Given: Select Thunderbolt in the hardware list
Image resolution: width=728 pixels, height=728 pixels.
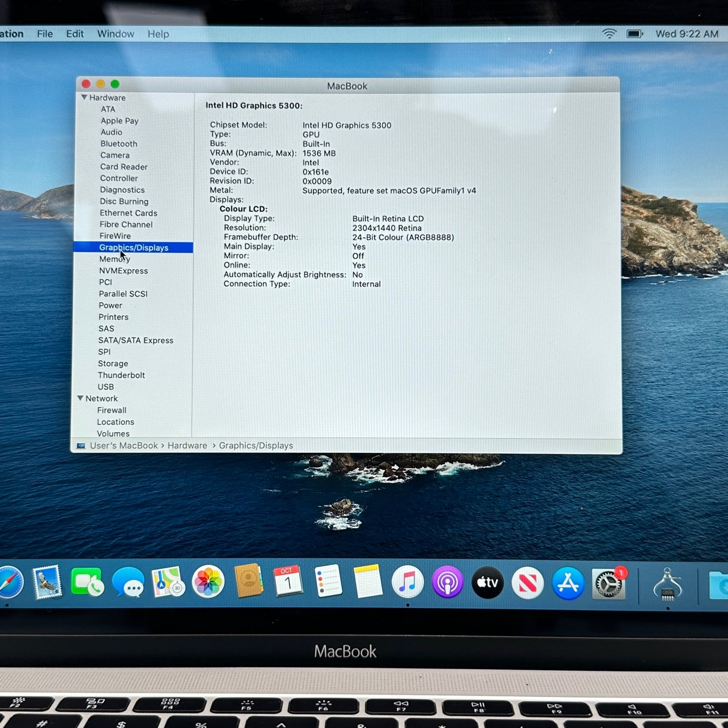Looking at the screenshot, I should (x=121, y=375).
